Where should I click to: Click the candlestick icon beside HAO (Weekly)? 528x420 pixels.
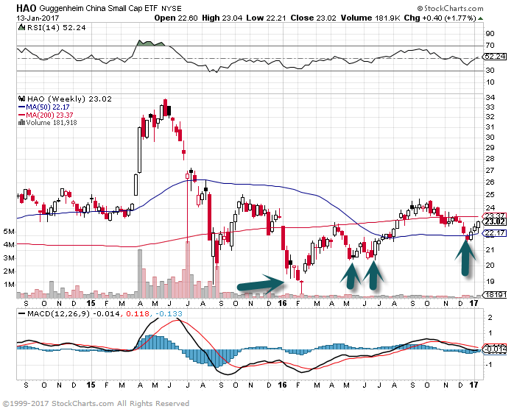click(x=22, y=99)
